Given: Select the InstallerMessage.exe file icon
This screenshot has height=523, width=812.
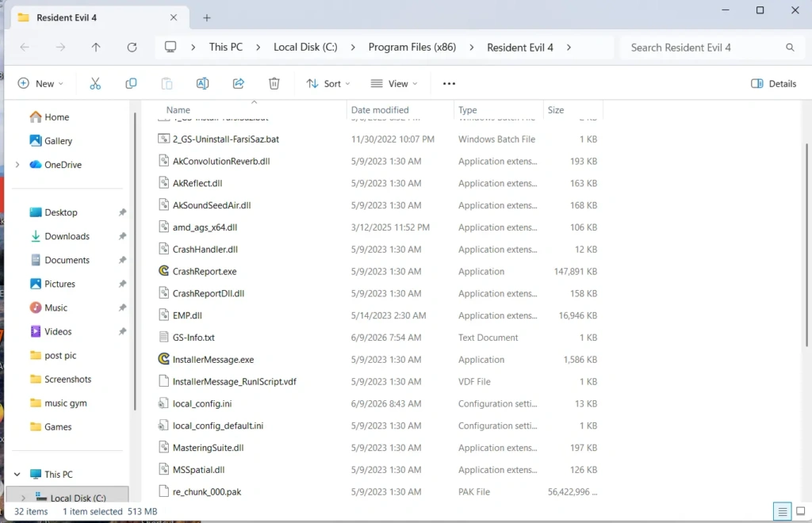Looking at the screenshot, I should tap(163, 359).
